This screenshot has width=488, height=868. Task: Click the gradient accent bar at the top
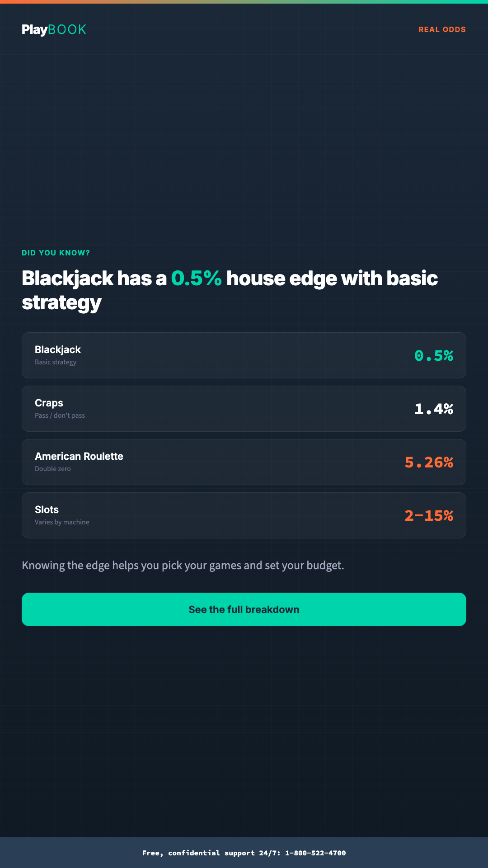pos(244,1)
